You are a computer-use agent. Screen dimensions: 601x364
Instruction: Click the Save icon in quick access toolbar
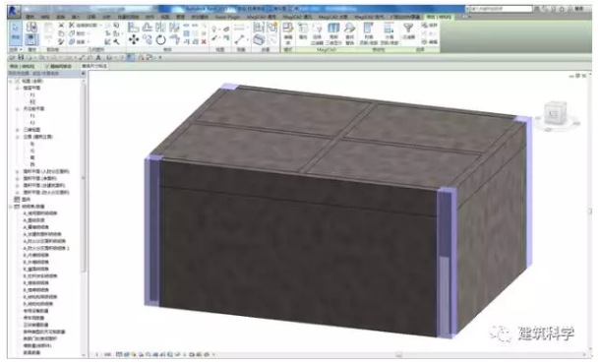[x=21, y=57]
